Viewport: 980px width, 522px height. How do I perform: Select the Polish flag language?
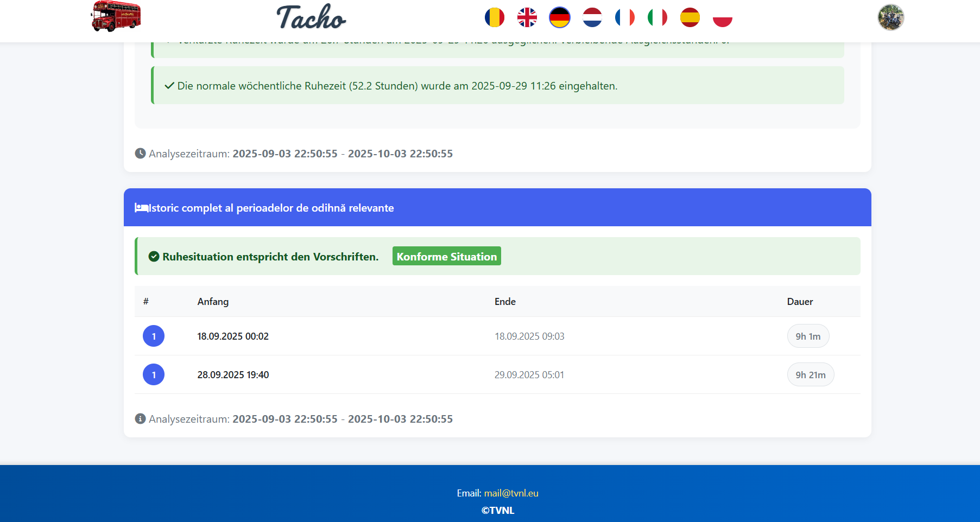[x=722, y=17]
